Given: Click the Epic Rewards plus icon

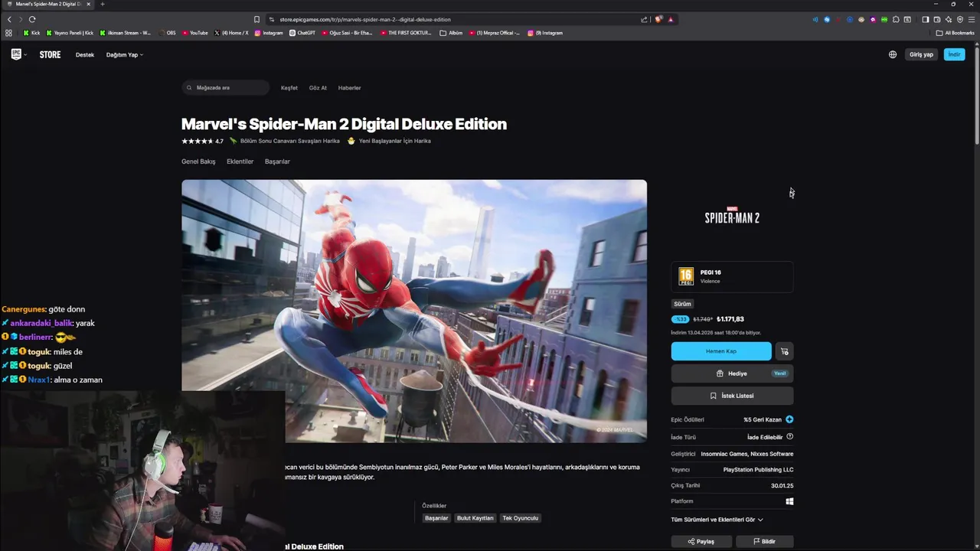Looking at the screenshot, I should (789, 419).
